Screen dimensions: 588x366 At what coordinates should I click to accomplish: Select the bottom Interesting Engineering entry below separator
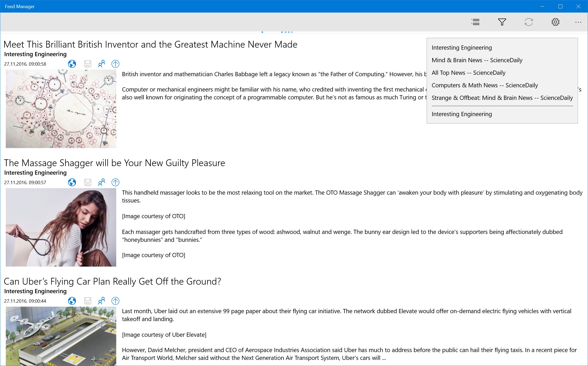(x=462, y=114)
